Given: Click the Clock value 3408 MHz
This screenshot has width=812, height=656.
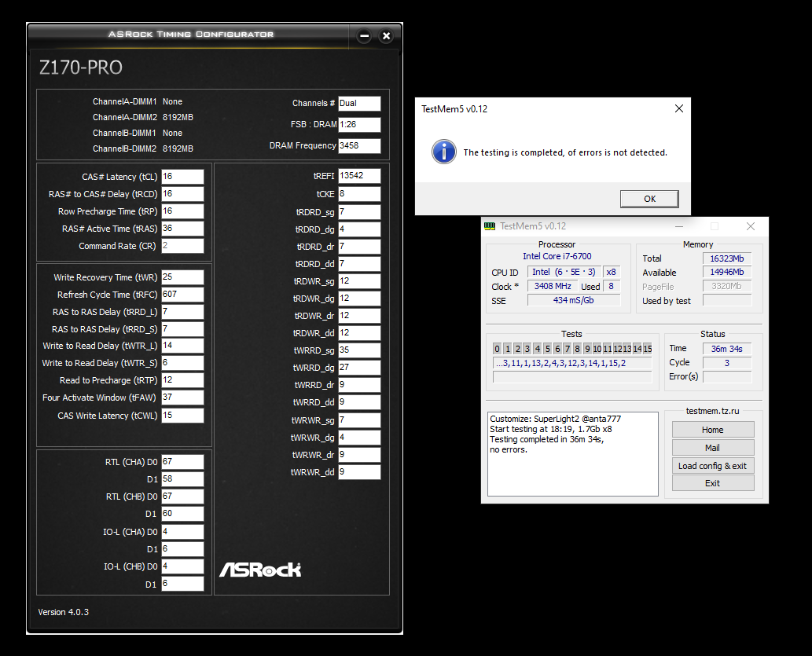Looking at the screenshot, I should click(x=553, y=286).
